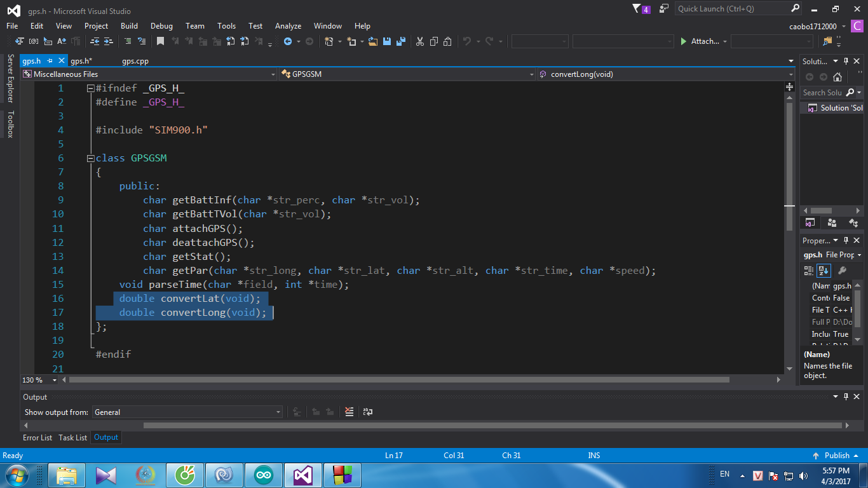Click the Attach... start button
Screen dimensions: 868x488
pyautogui.click(x=699, y=41)
